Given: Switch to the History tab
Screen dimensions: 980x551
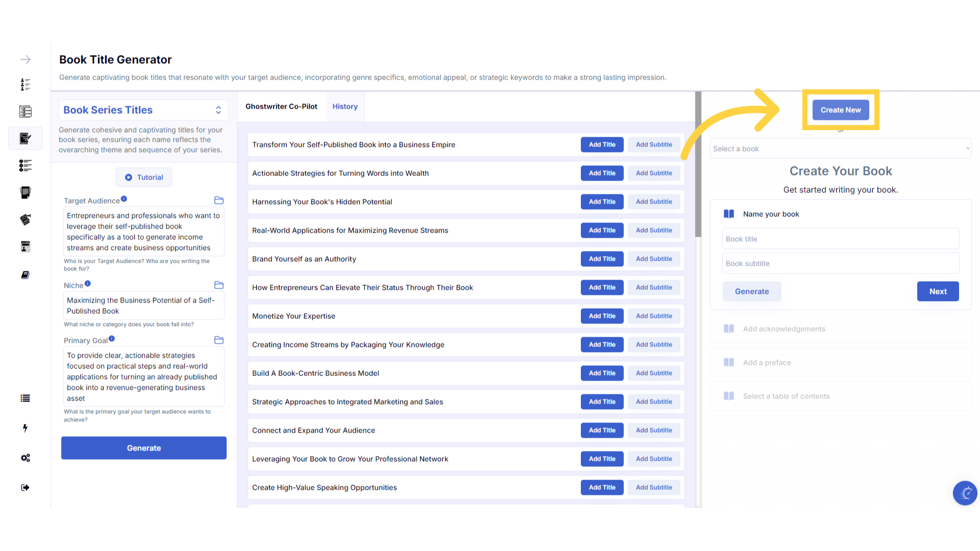Looking at the screenshot, I should pos(345,107).
